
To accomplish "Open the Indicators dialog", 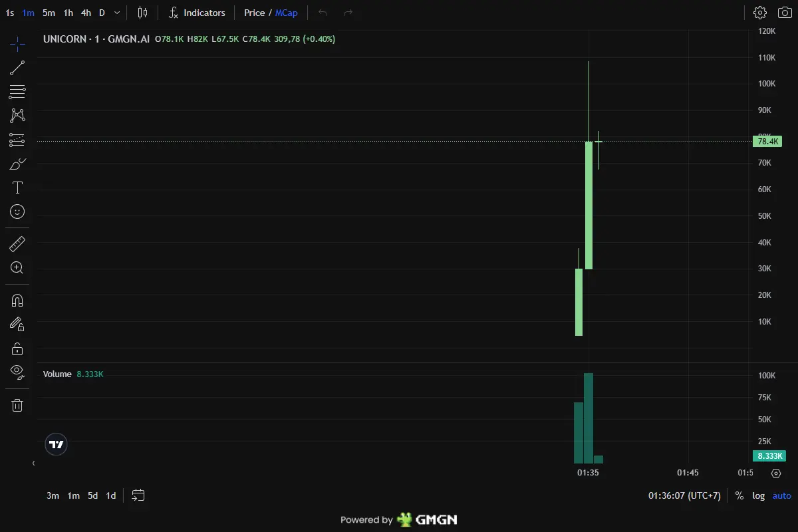I will click(197, 13).
